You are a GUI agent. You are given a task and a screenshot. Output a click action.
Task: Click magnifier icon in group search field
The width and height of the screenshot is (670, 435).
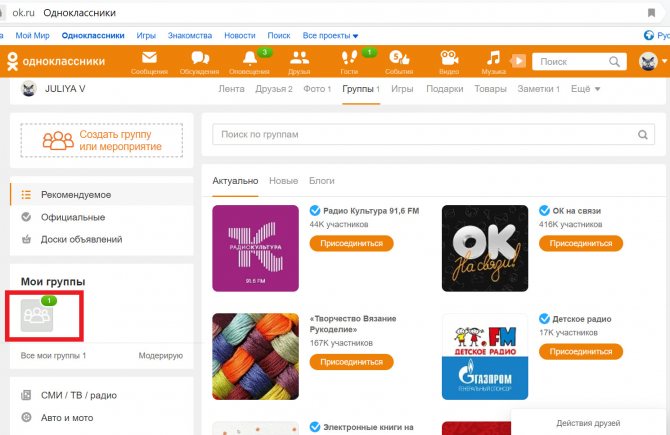(x=643, y=135)
